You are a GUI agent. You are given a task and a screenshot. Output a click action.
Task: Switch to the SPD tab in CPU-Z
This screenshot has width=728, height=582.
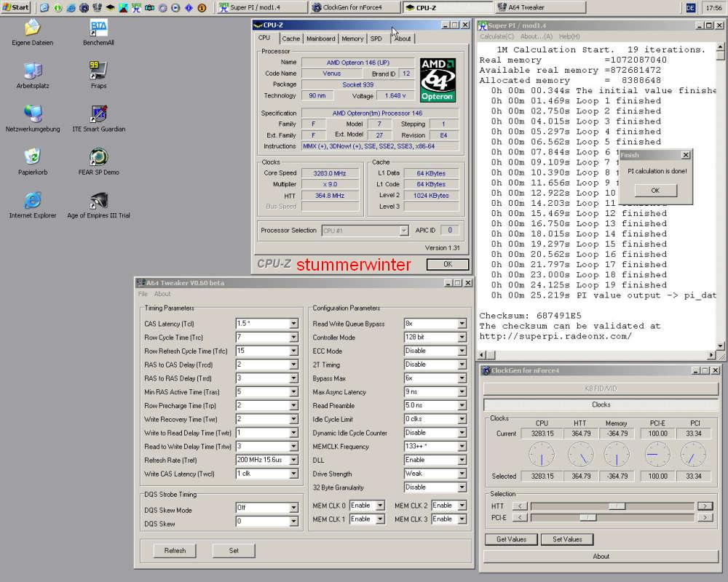376,39
